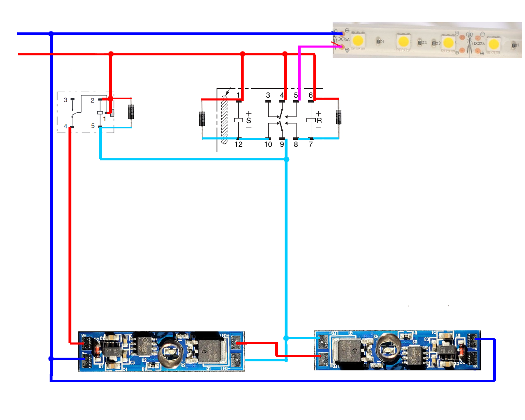Click the diode beside bistable relay terminal 1
This screenshot has width=525, height=420.
pos(202,119)
